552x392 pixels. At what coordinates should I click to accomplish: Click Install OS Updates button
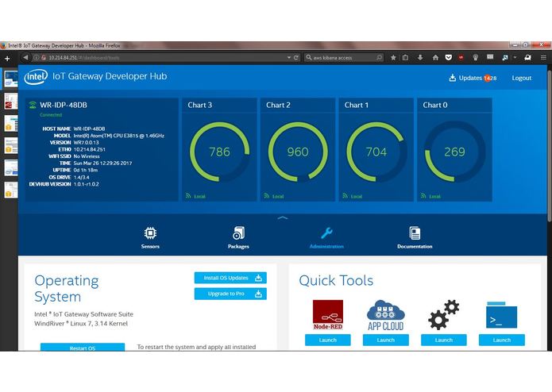230,278
